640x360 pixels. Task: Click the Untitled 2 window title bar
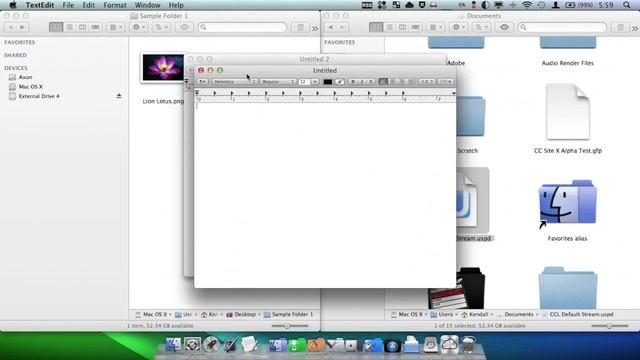click(x=314, y=59)
